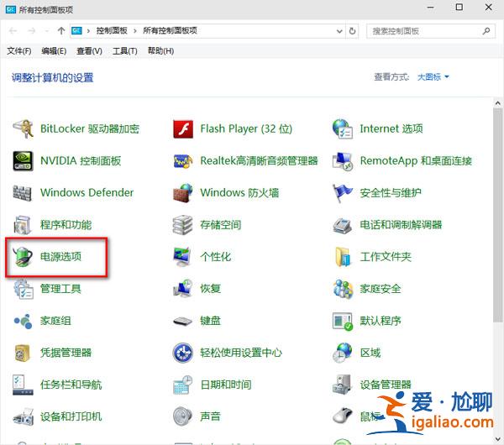Open the NVIDIA 控制面板 icon

[x=23, y=160]
